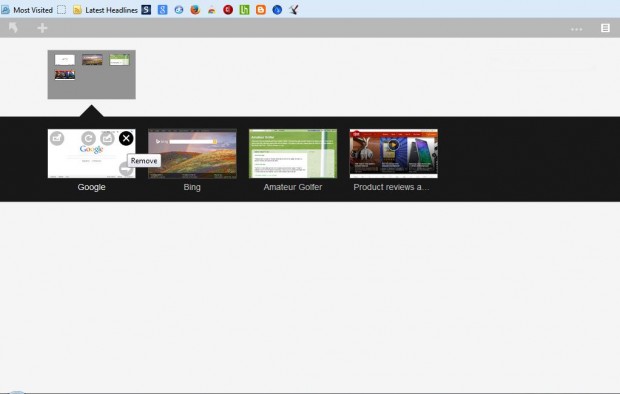
Task: Open the dark blue 'S' bookmark icon
Action: pos(146,10)
